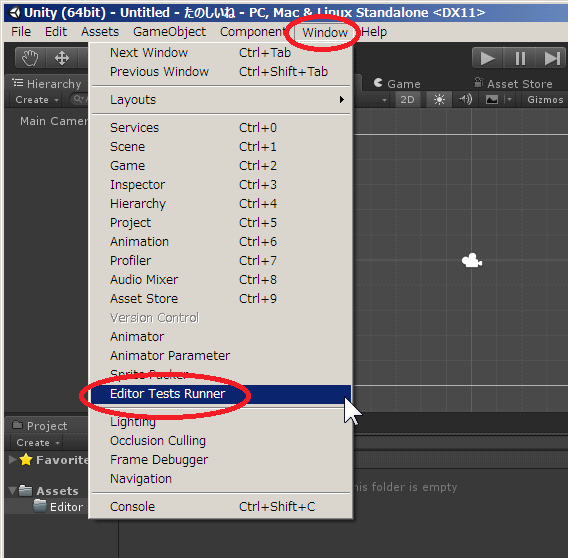The width and height of the screenshot is (568, 558).
Task: Click the Unity logo in title bar
Action: pyautogui.click(x=14, y=13)
